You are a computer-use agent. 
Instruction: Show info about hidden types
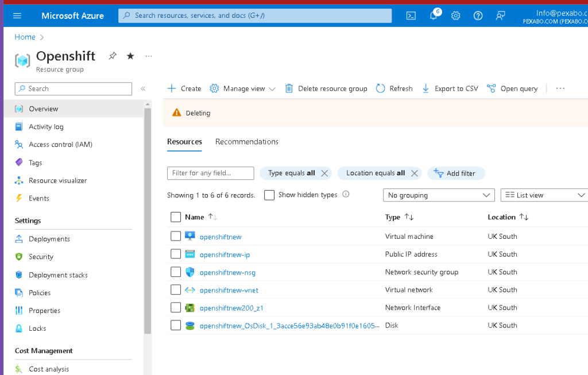click(346, 194)
